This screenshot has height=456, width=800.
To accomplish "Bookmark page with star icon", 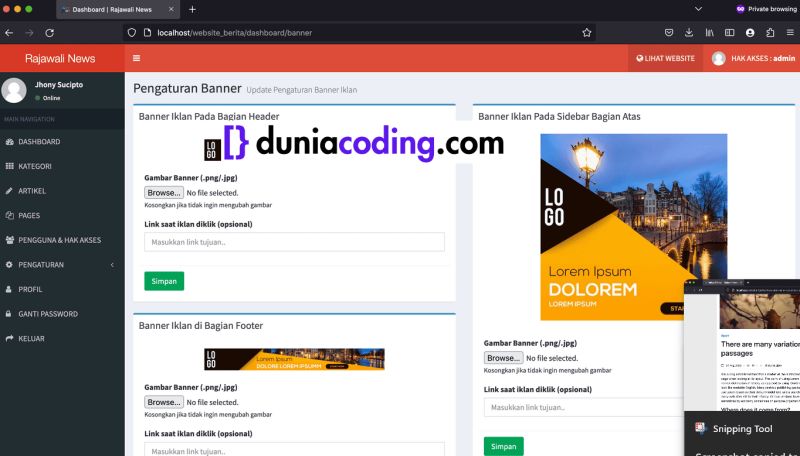I will tap(587, 33).
